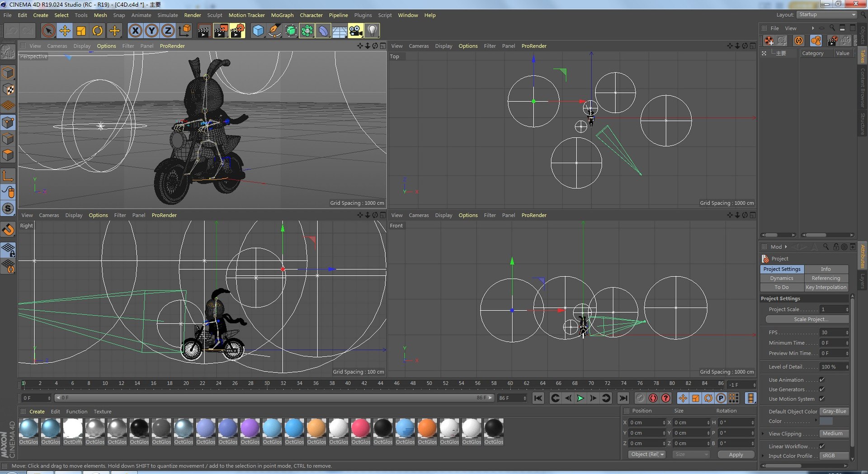Uncheck the Use Generators checkbox

[822, 389]
